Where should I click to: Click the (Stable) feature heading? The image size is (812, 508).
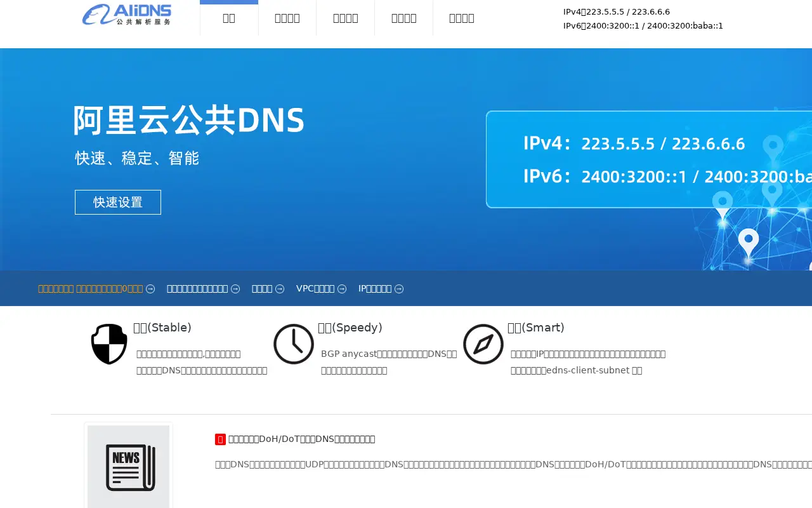pos(162,328)
